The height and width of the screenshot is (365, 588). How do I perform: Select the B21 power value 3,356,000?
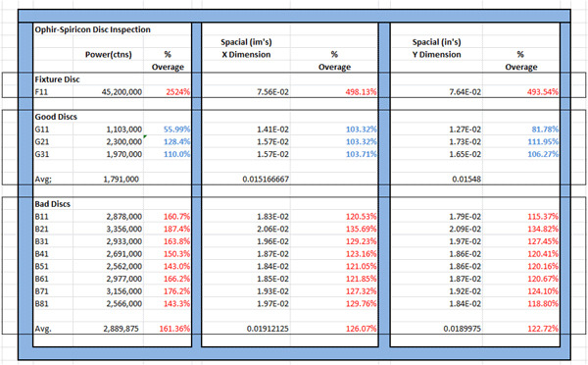124,229
